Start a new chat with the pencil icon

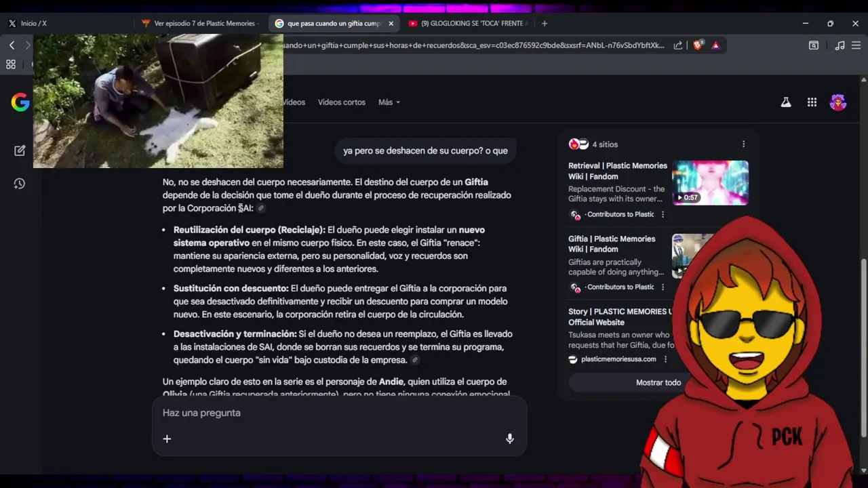(20, 150)
